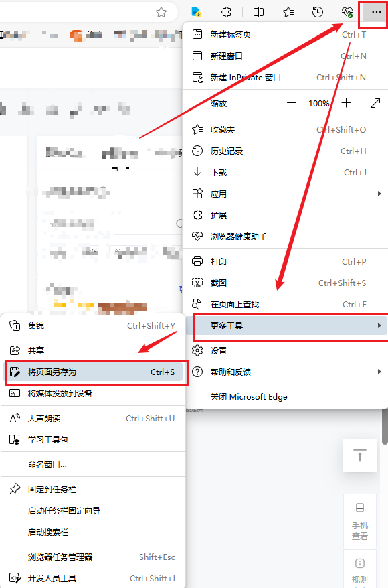Screen dimensions: 388x588
Task: Choose 打印 in the menu
Action: click(x=286, y=261)
